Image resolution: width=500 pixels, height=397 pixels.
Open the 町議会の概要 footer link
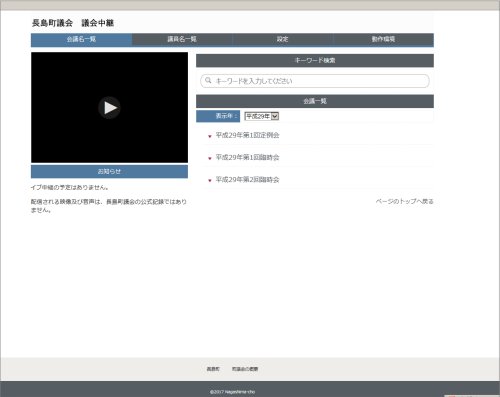245,369
